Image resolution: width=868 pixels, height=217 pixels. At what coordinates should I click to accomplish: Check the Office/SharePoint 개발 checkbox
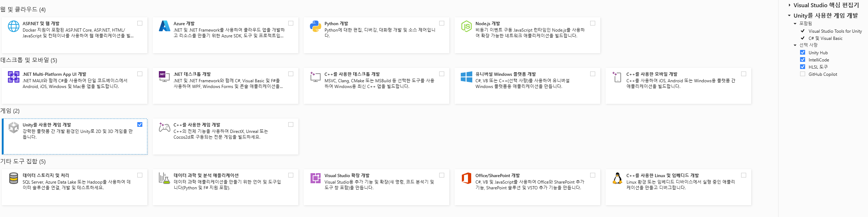[593, 175]
